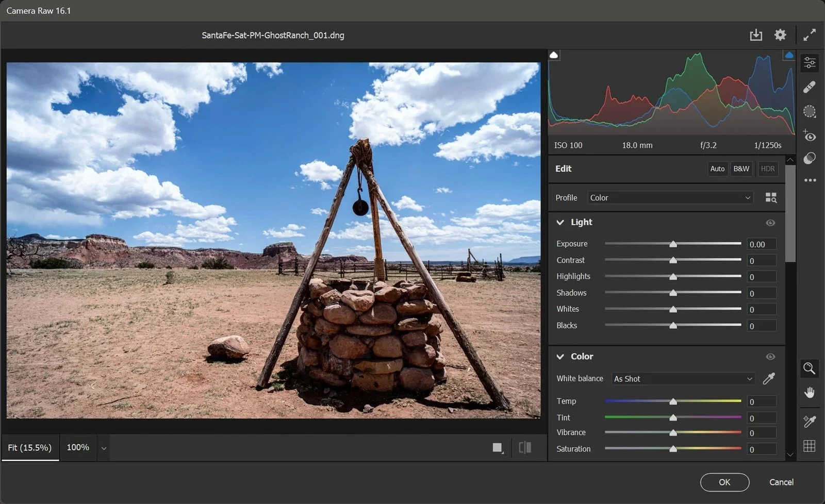This screenshot has width=825, height=504.
Task: Click the Auto adjust button
Action: pos(717,169)
